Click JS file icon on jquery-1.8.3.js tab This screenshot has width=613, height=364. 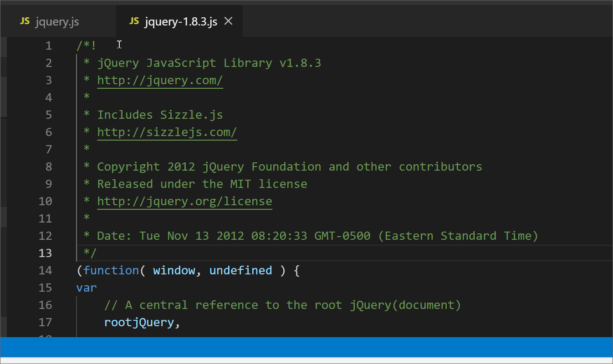(x=134, y=21)
